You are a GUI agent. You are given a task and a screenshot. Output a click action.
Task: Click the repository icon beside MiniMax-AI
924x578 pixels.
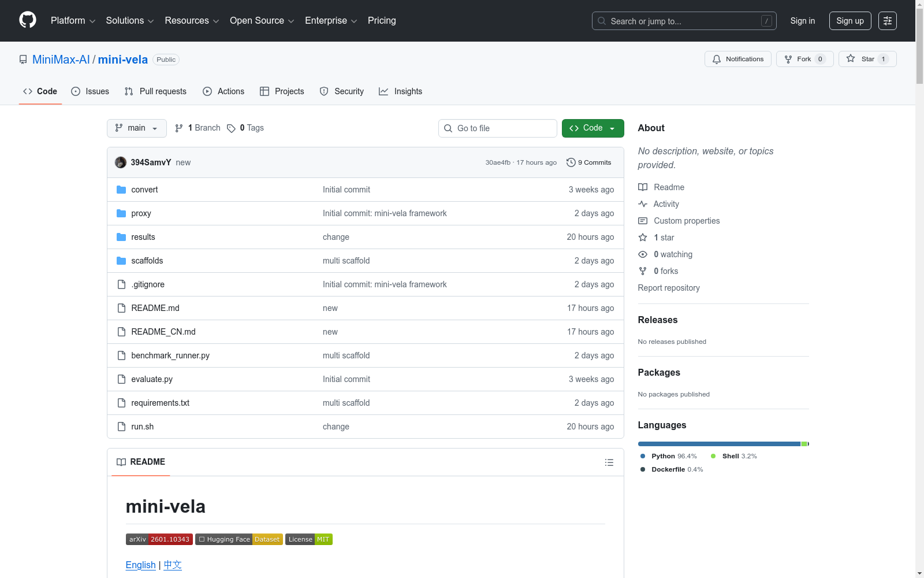pyautogui.click(x=23, y=60)
